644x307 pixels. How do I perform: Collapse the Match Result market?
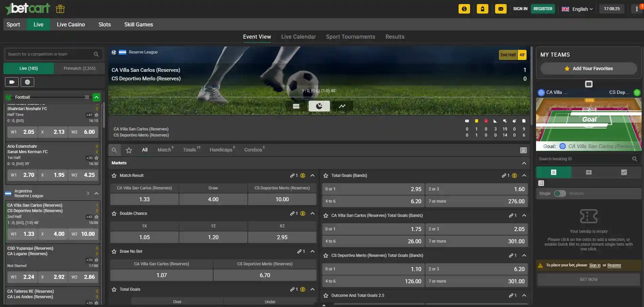pos(312,176)
